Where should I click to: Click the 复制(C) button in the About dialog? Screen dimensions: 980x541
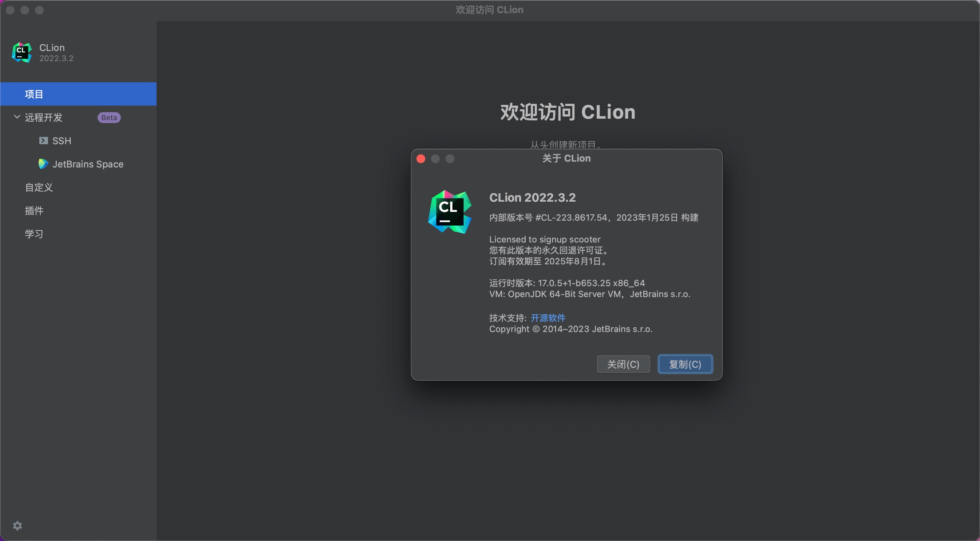pos(685,364)
